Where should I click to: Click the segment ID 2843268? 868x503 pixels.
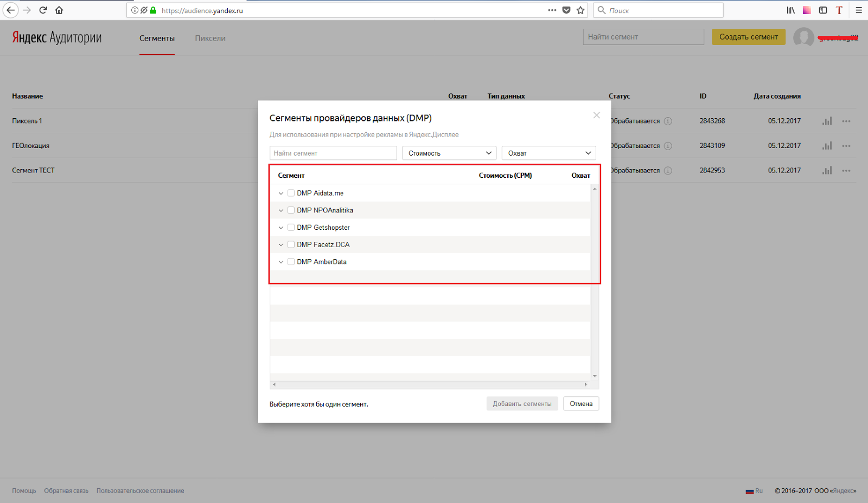click(x=712, y=121)
